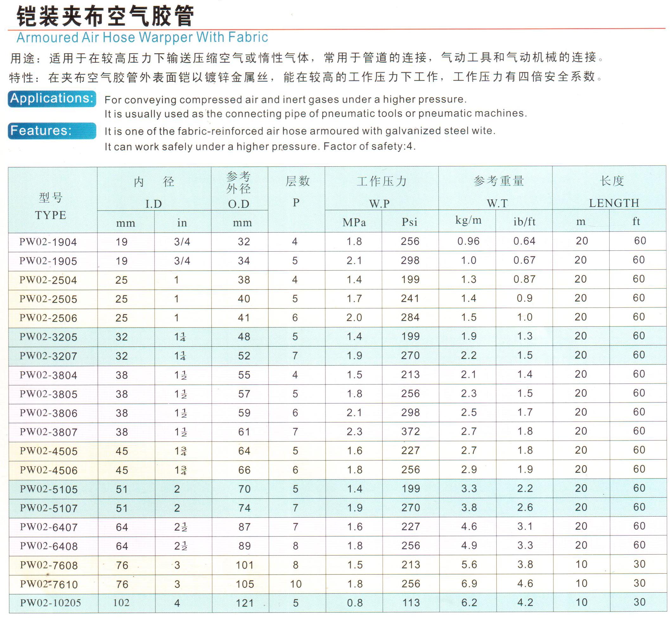The image size is (672, 618).
Task: Click outer diameter 105 in PW02-7610 row
Action: (x=245, y=584)
